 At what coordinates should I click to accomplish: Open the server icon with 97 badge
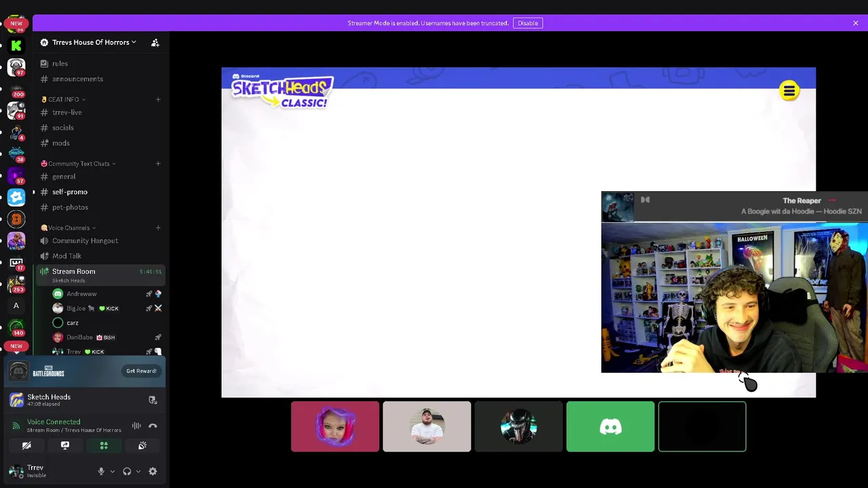(16, 67)
